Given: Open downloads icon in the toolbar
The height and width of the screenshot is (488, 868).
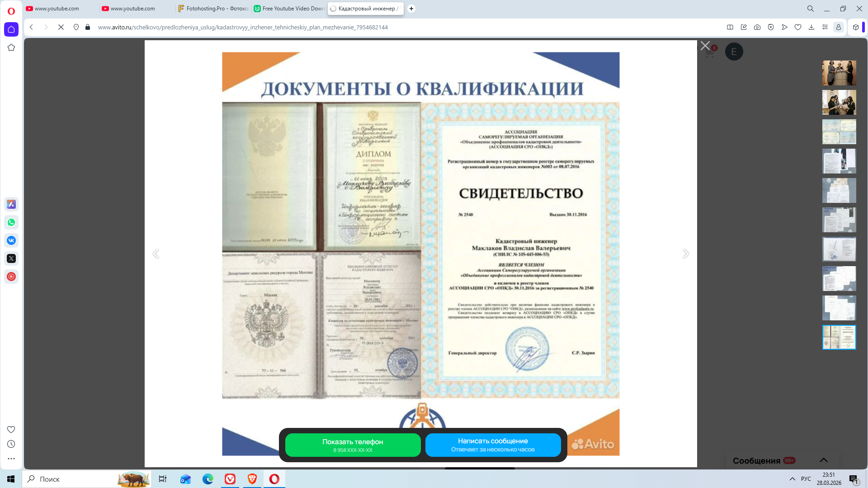Looking at the screenshot, I should point(811,27).
